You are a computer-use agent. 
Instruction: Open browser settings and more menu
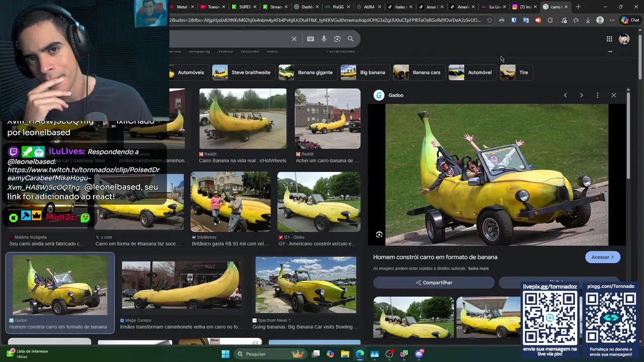tap(612, 20)
